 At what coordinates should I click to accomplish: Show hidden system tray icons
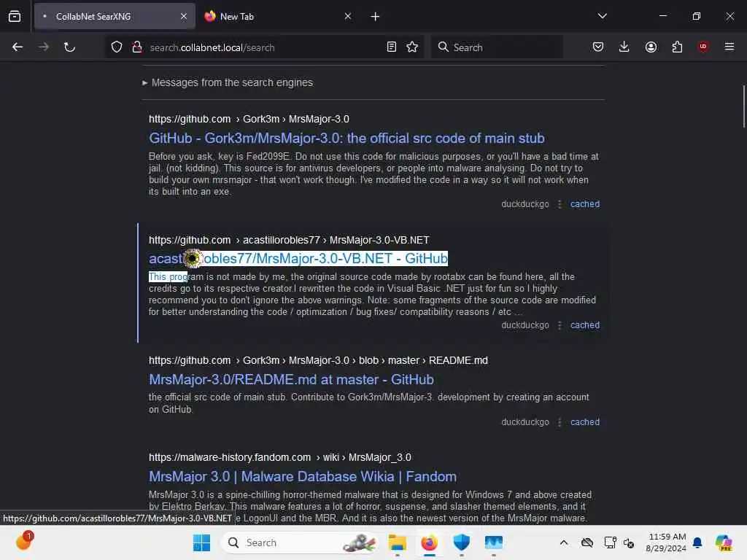564,542
